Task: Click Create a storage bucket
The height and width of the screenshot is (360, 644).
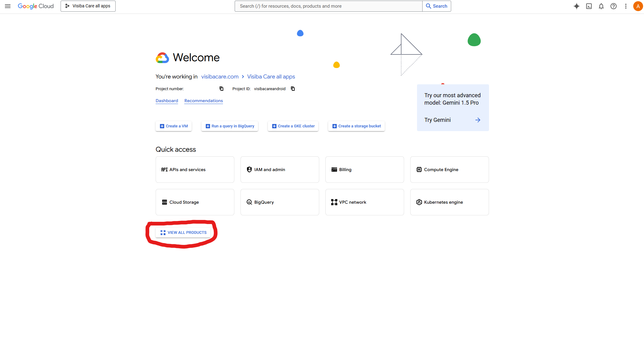Action: click(x=356, y=126)
